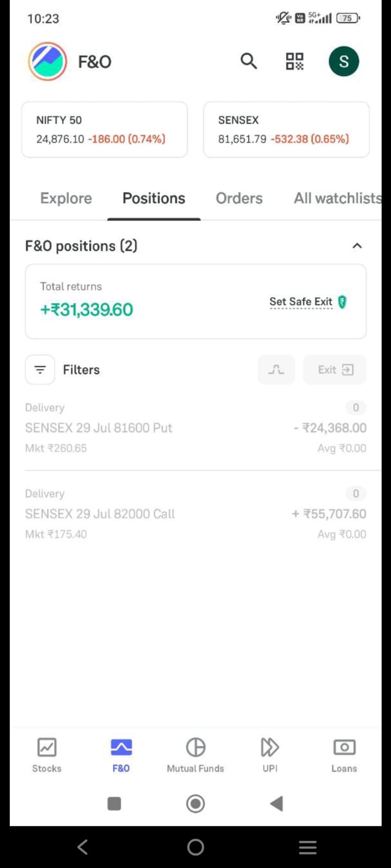
Task: Open the NIFTY 50 index card
Action: click(104, 130)
